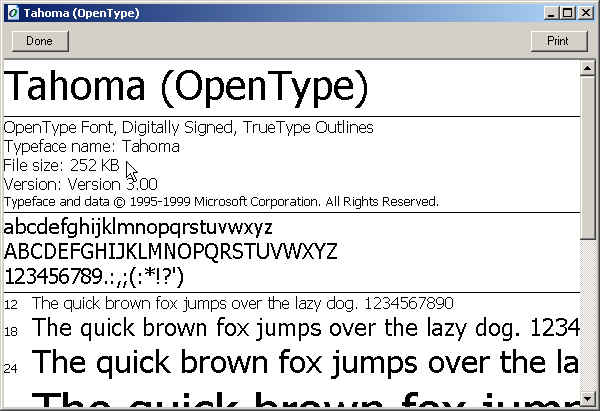Maximize the Tahoma font window

pos(567,13)
